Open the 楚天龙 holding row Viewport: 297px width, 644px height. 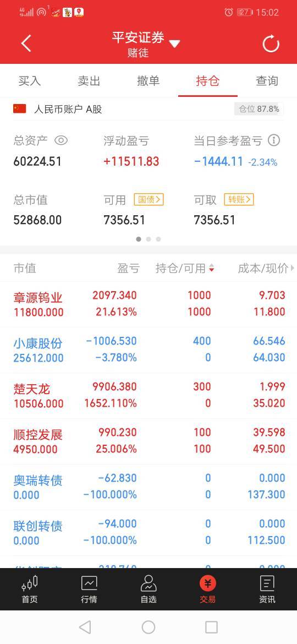tap(148, 396)
